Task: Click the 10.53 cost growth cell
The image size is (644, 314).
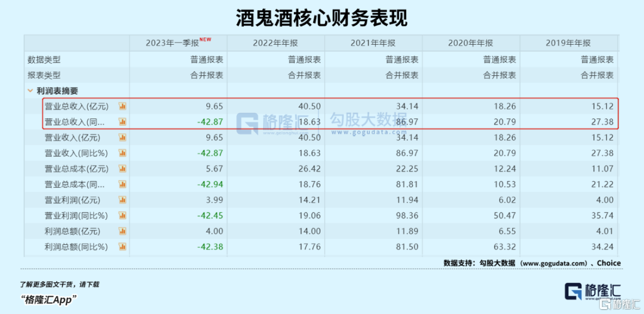Action: coord(506,184)
